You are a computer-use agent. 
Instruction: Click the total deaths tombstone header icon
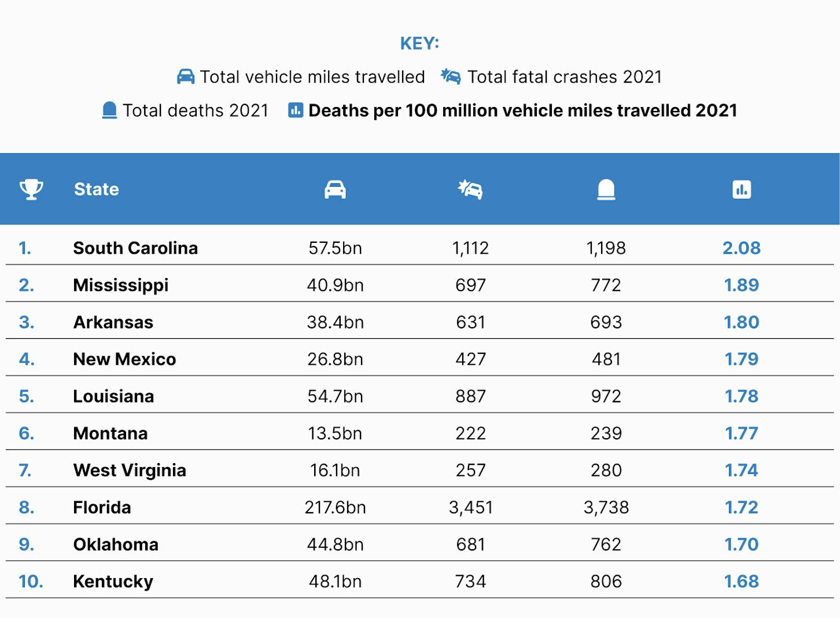[x=606, y=190]
